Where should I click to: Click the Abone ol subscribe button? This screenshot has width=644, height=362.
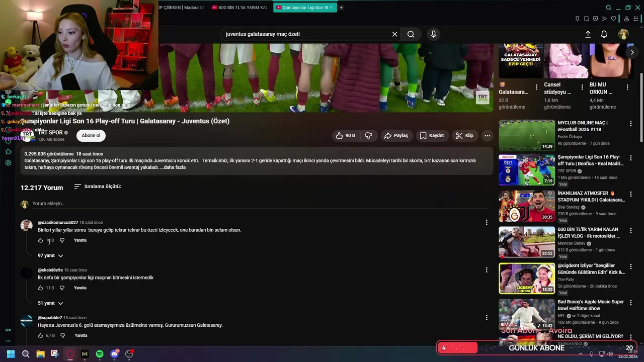[91, 136]
